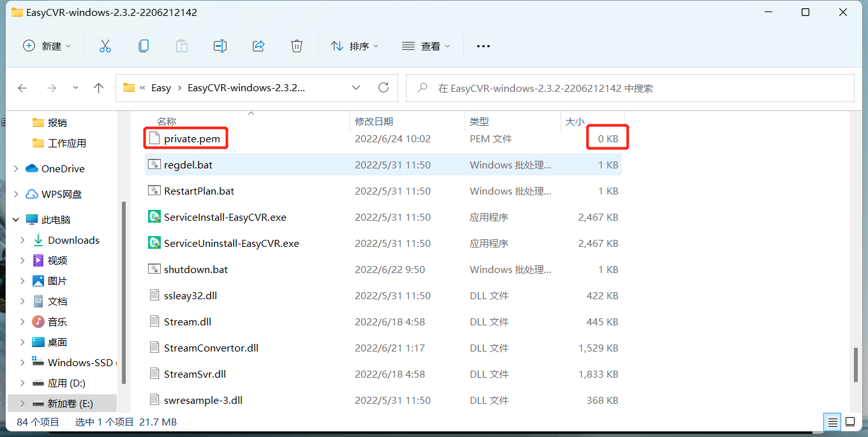Open 文档 in navigation pane

tap(57, 301)
